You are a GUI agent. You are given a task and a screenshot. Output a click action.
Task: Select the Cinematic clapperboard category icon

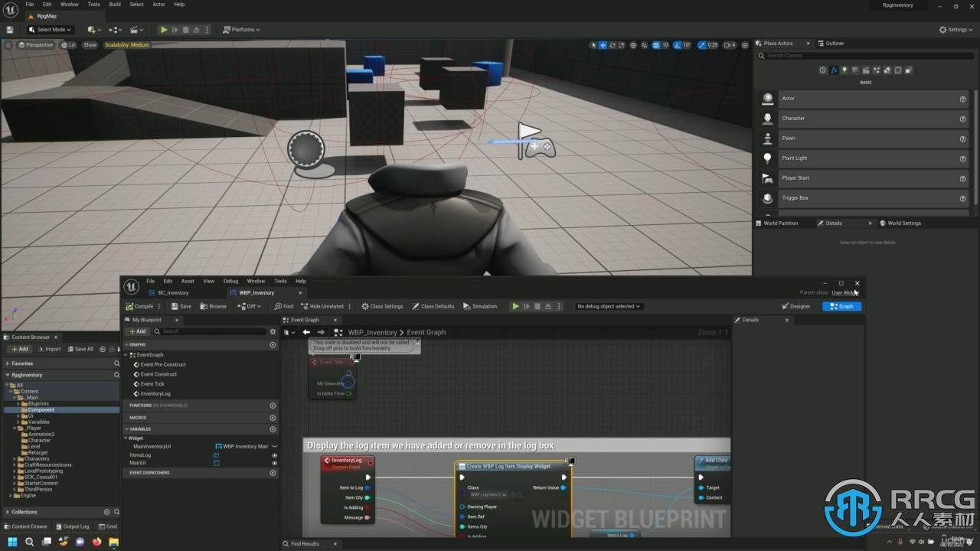tap(866, 70)
